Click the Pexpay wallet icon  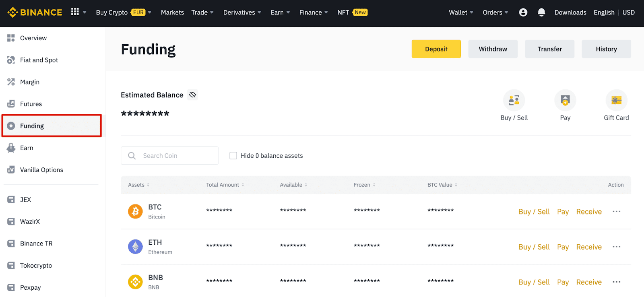pyautogui.click(x=11, y=287)
